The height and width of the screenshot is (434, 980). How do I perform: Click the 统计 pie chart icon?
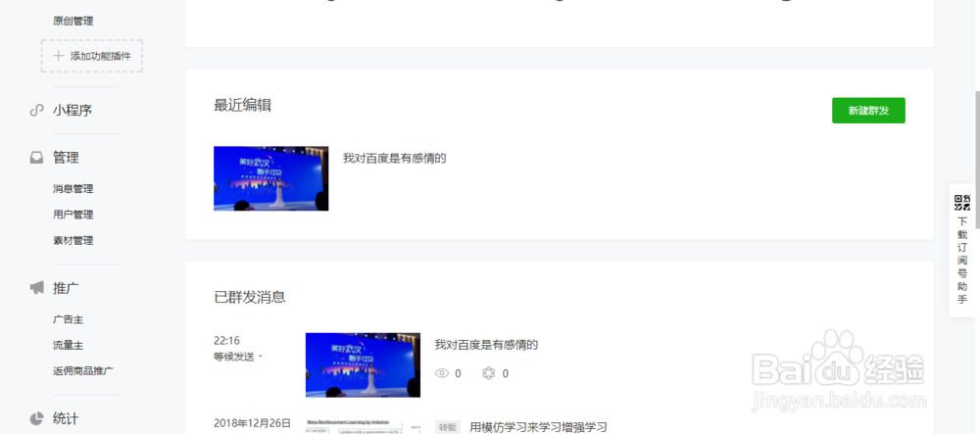[x=37, y=418]
